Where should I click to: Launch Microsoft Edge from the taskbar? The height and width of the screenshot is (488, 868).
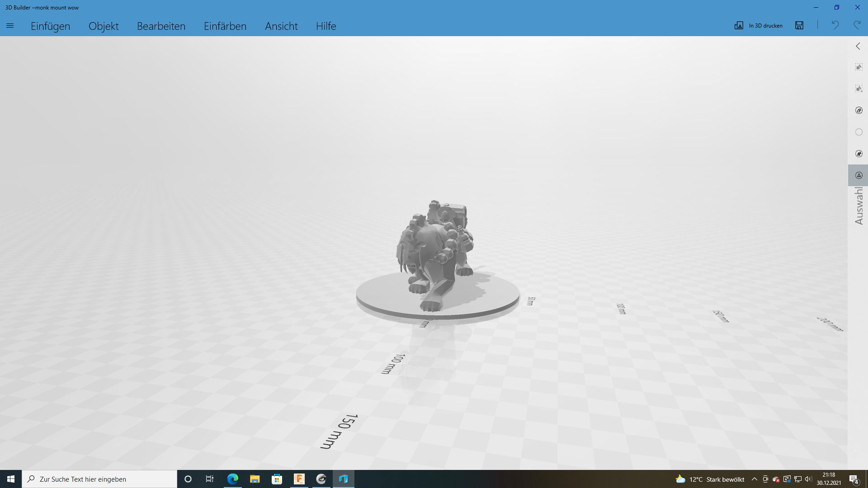point(232,479)
